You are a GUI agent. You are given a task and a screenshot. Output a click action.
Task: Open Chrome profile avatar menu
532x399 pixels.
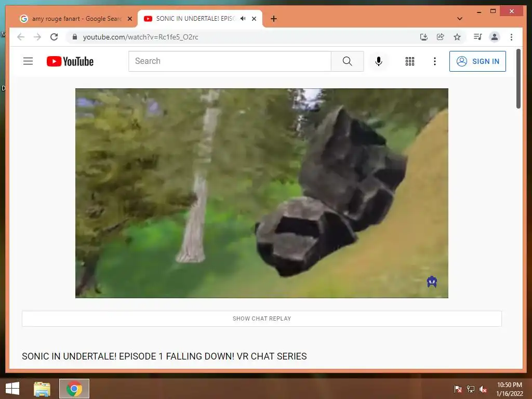(495, 37)
